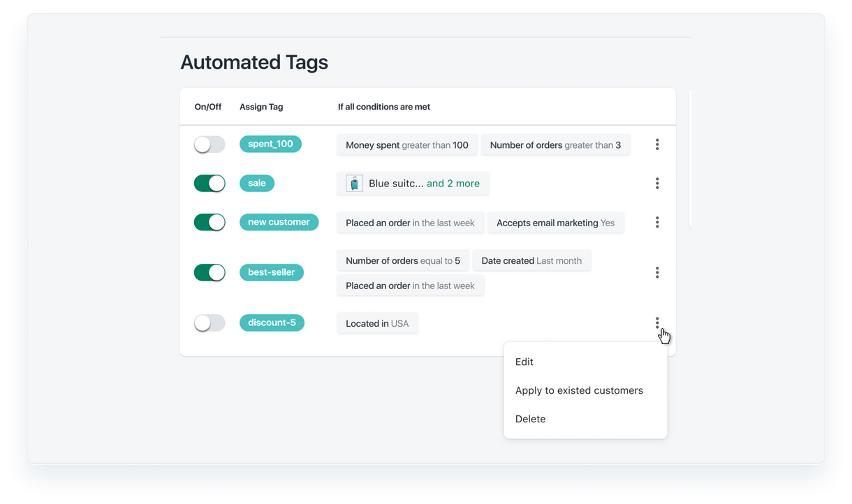Select the Accepts email marketing Yes condition
The width and height of the screenshot is (852, 504).
555,223
